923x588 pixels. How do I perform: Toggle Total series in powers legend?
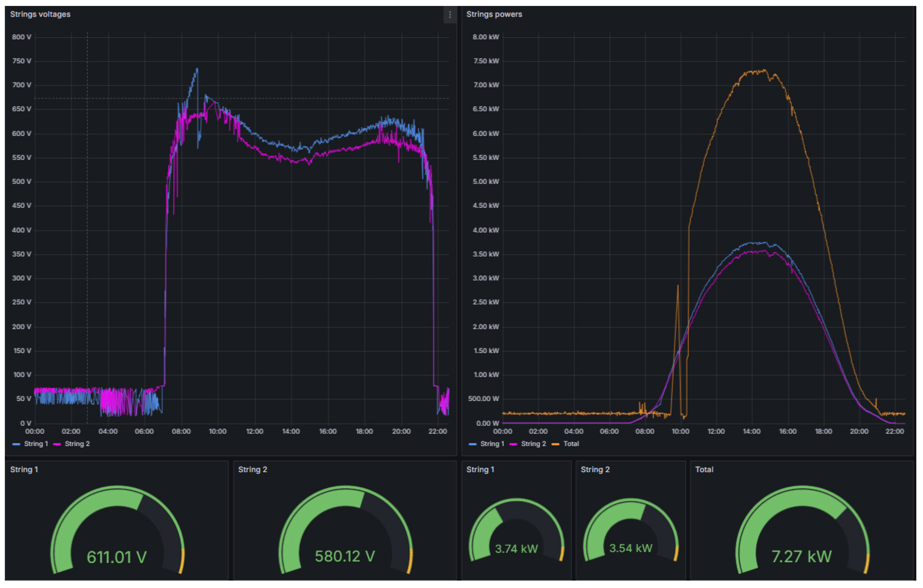point(571,444)
